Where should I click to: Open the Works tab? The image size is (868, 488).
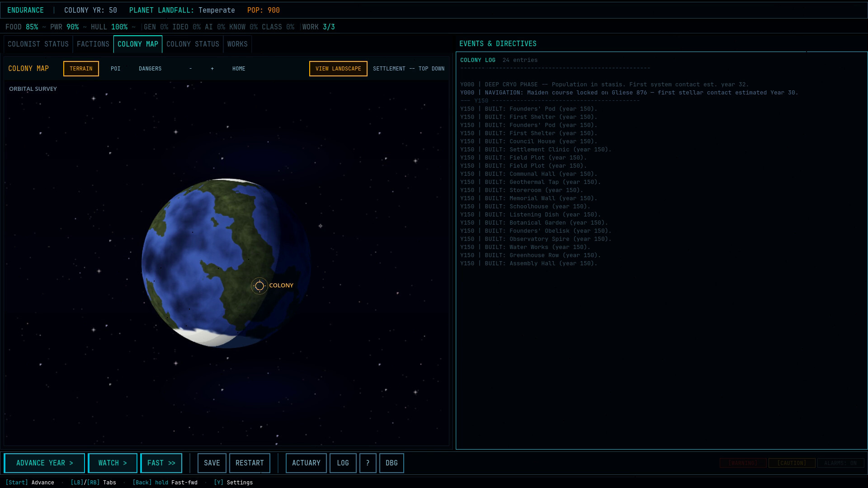[237, 44]
